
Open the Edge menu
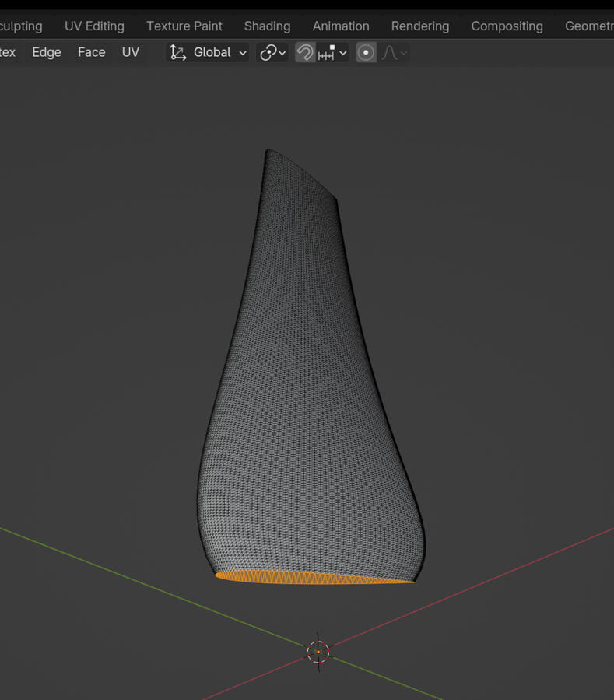[47, 52]
